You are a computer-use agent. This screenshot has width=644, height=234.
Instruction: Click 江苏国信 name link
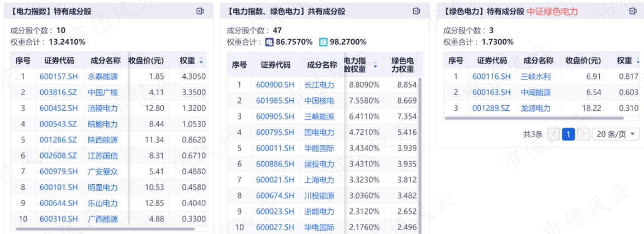coord(103,156)
